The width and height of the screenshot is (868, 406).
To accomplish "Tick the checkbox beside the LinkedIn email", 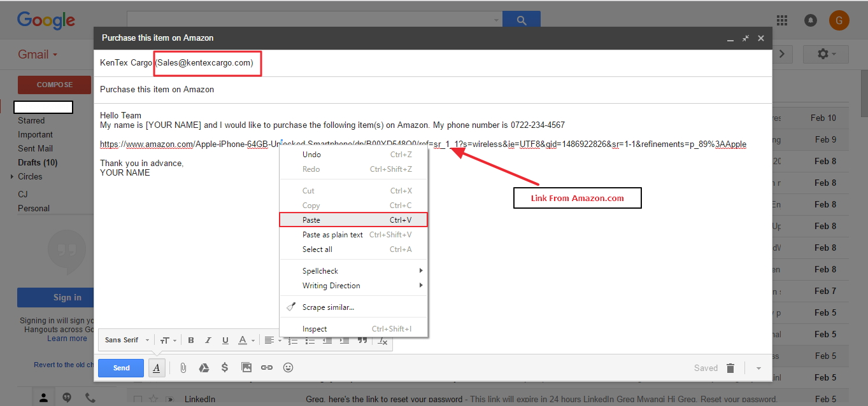I will [138, 399].
